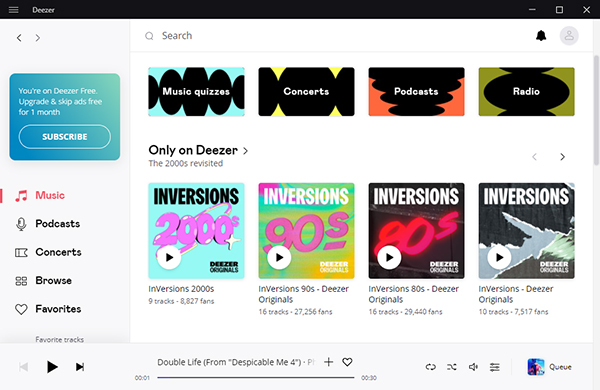
Task: Play the InVersions - Deezer Originals playlist
Action: tap(499, 258)
